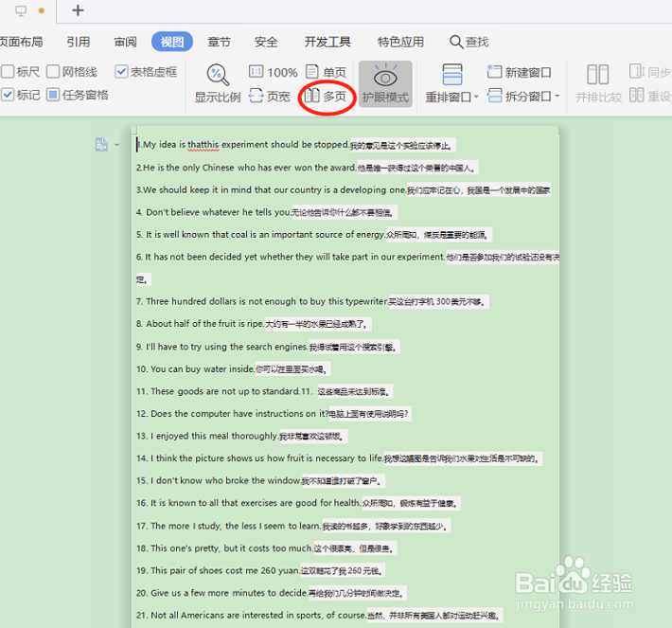Add a new tab with plus icon
The width and height of the screenshot is (672, 628).
[x=78, y=10]
